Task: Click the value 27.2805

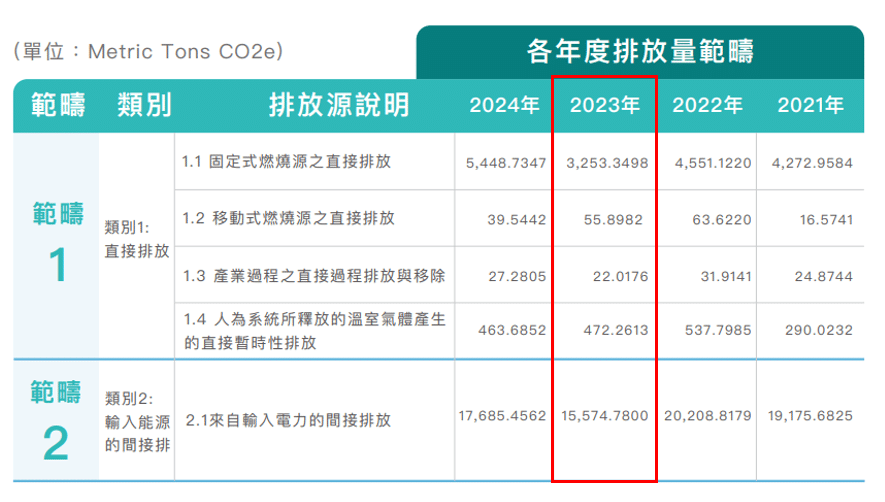Action: [517, 276]
